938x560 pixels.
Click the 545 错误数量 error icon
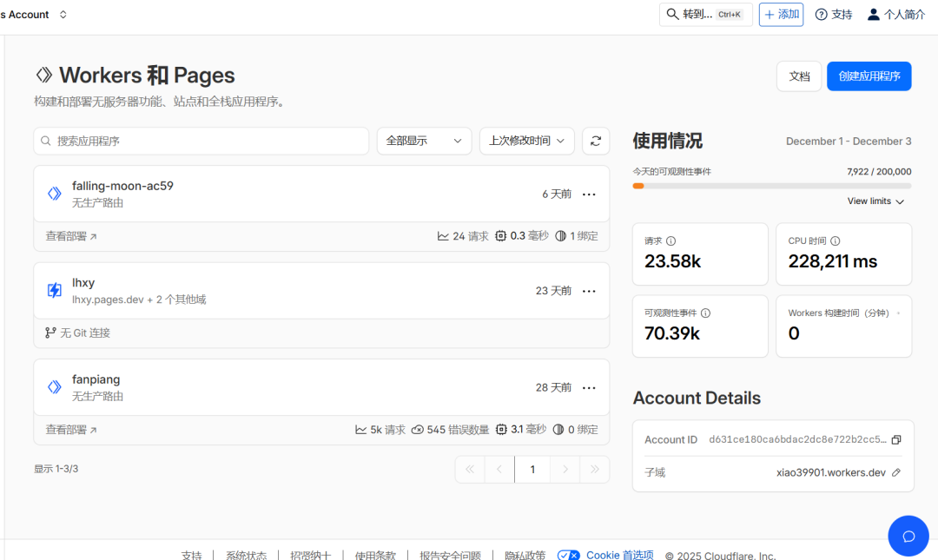tap(418, 430)
